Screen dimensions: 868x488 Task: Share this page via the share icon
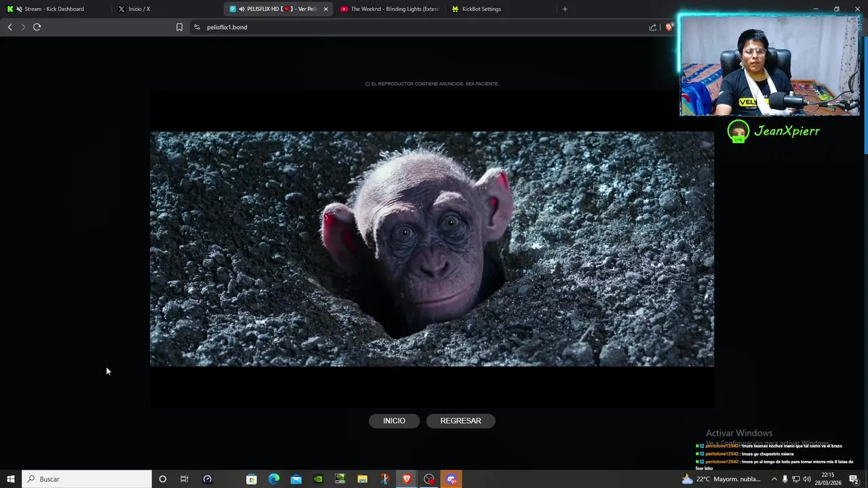coord(652,27)
